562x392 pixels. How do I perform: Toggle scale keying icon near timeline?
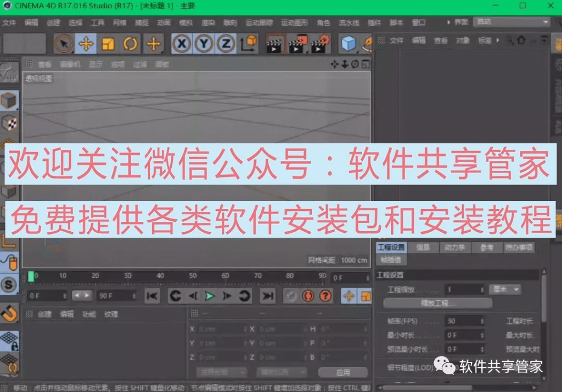tap(365, 296)
